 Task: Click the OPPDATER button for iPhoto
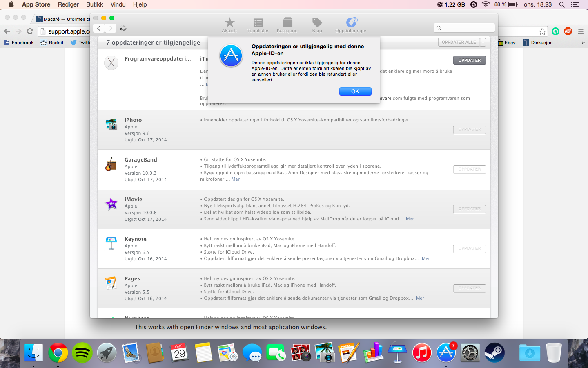point(470,130)
